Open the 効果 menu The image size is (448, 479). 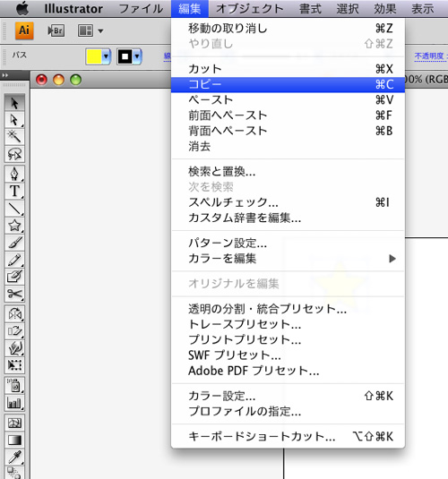click(x=385, y=9)
